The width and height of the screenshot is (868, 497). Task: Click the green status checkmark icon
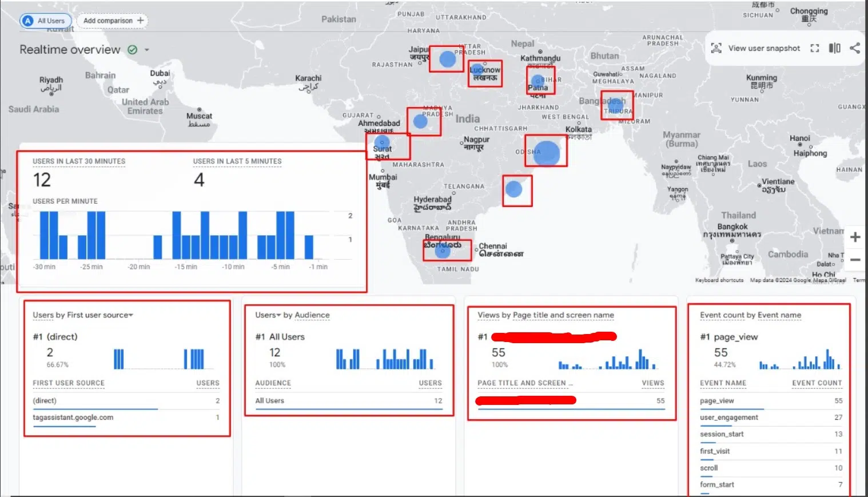(133, 50)
